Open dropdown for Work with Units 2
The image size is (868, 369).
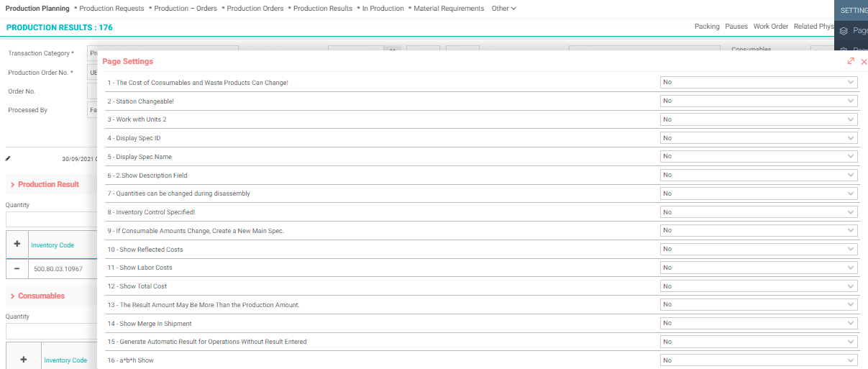point(759,119)
